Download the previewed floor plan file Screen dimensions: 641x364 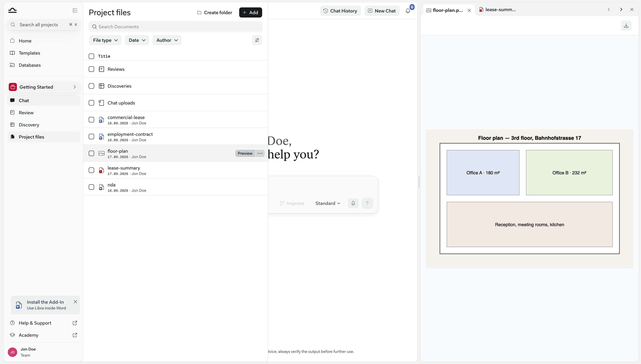click(626, 25)
